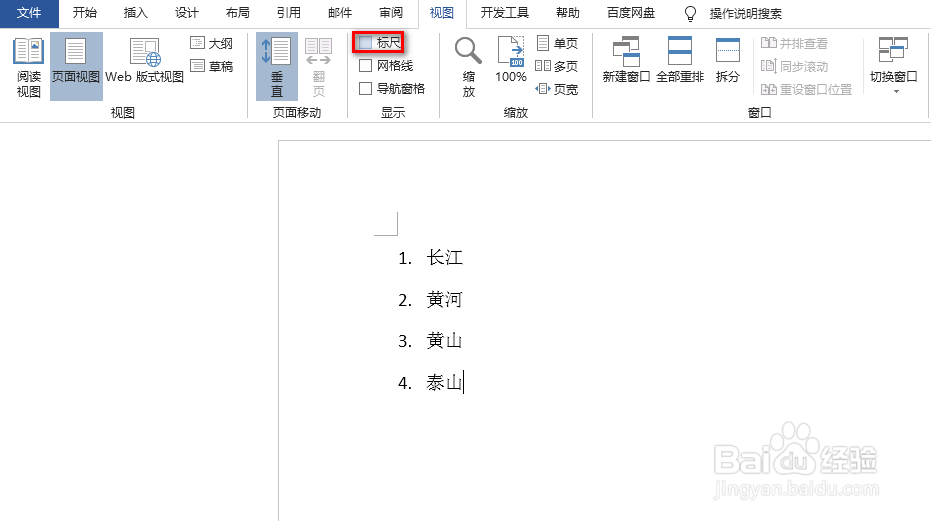
Task: Click list item 泰山 in document
Action: pyautogui.click(x=444, y=383)
